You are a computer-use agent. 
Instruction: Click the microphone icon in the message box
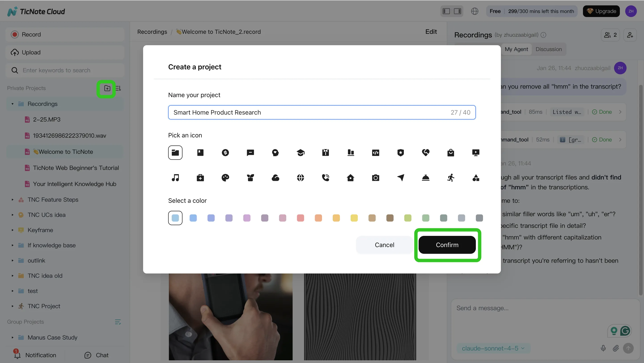pos(603,348)
